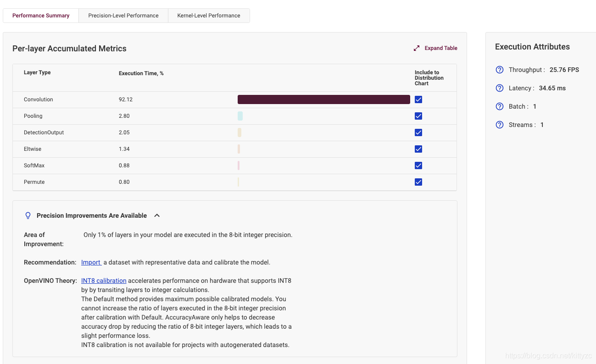Click Include to Distribution Chart header
This screenshot has height=364, width=596.
pos(429,78)
